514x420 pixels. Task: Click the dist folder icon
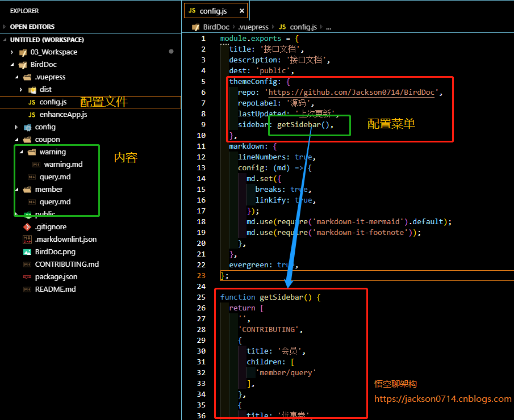tap(32, 90)
